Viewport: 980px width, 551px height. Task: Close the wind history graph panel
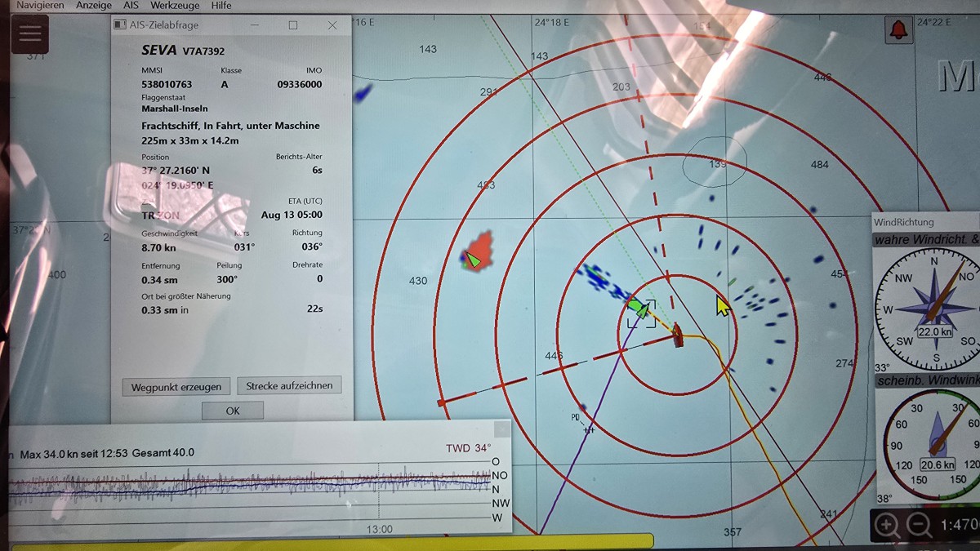click(x=502, y=429)
